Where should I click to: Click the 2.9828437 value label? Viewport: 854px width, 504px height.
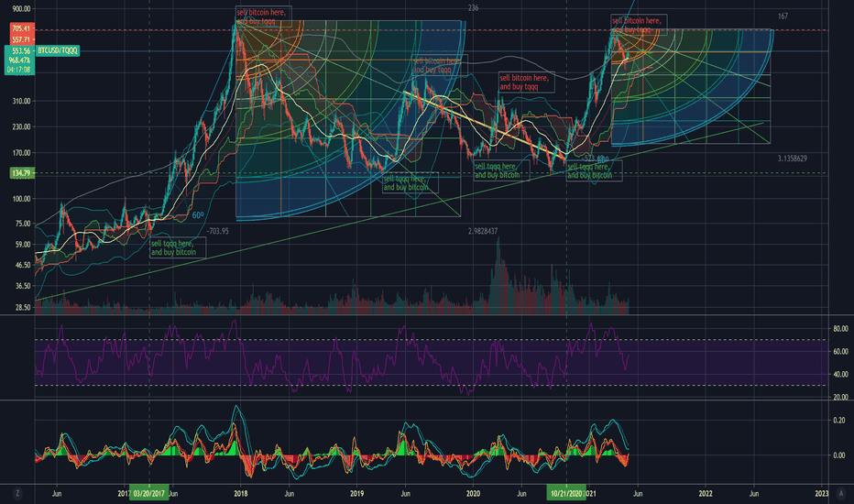pos(483,231)
